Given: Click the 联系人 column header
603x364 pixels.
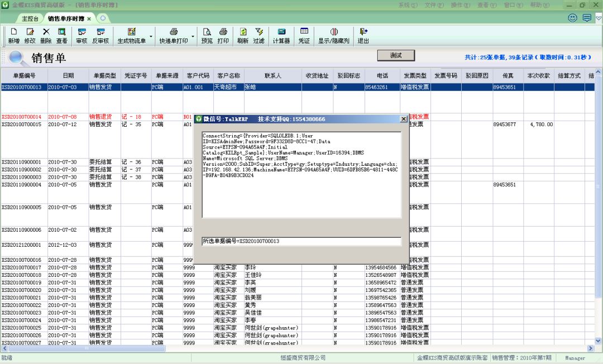Looking at the screenshot, I should pos(272,76).
